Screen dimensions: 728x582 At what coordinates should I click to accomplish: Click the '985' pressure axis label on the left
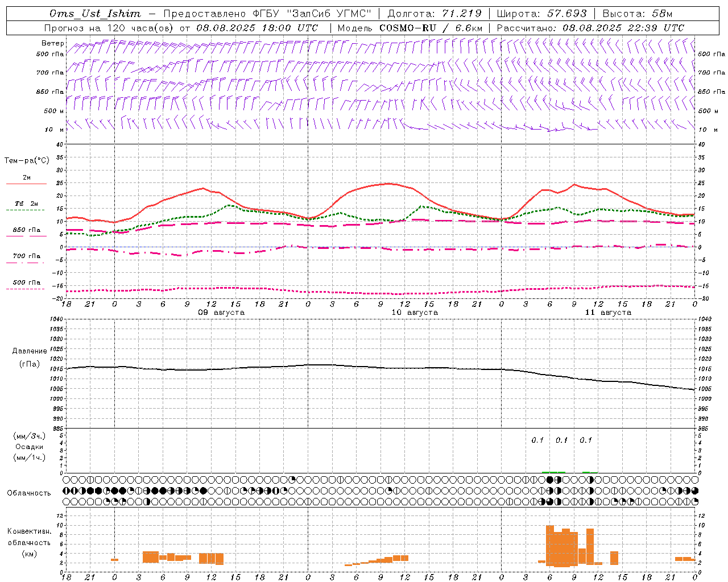[57, 429]
